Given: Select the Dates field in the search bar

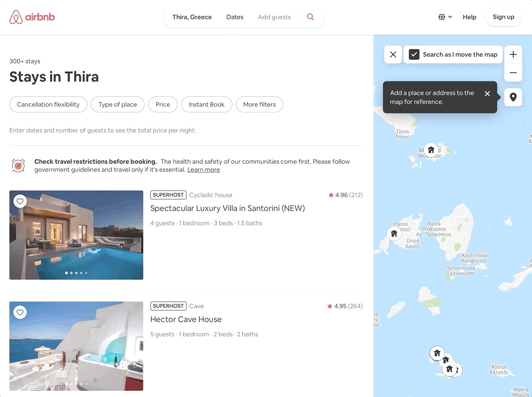Looking at the screenshot, I should (x=235, y=17).
